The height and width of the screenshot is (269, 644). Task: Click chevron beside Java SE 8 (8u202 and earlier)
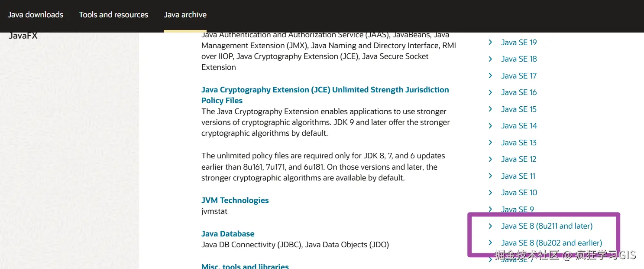490,243
